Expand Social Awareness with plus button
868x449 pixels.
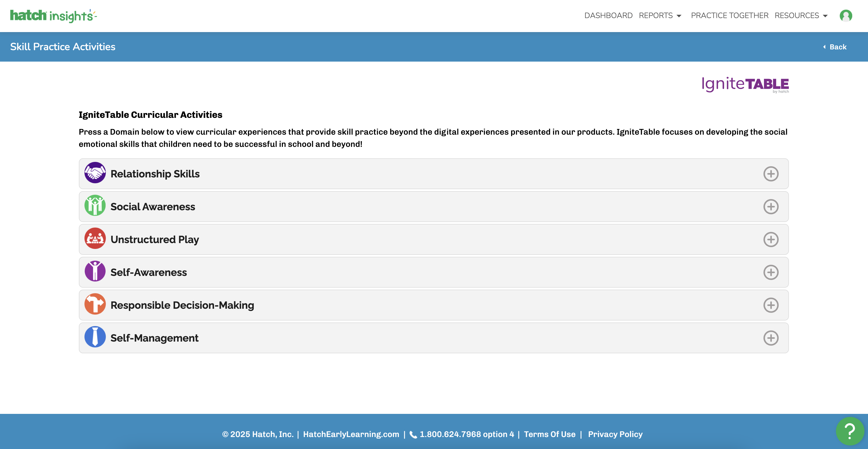(x=771, y=207)
